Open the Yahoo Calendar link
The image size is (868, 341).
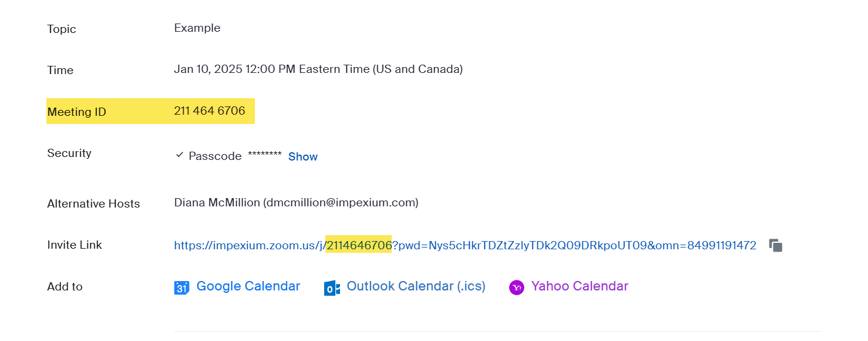click(580, 286)
